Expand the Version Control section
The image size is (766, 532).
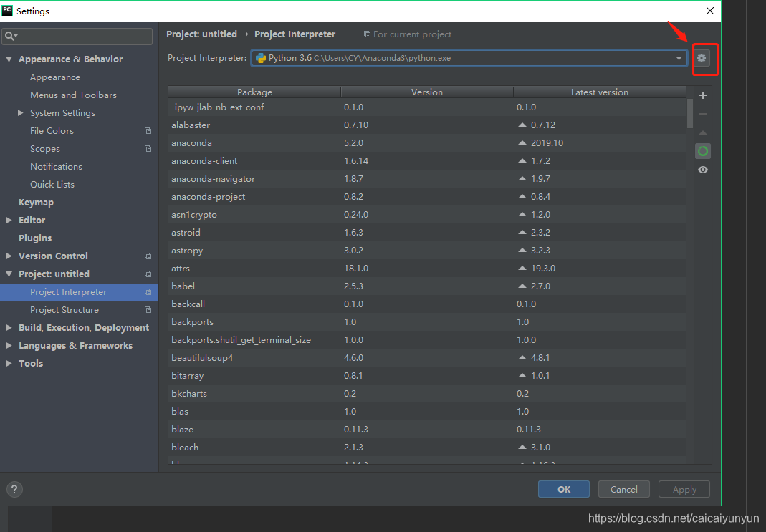pyautogui.click(x=9, y=256)
